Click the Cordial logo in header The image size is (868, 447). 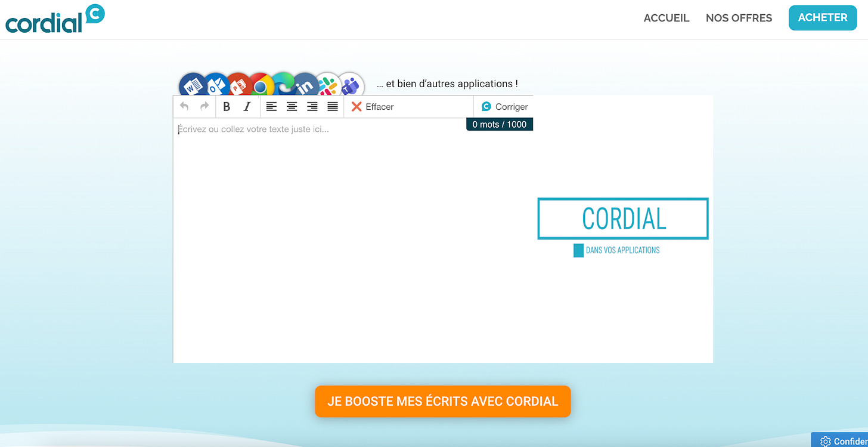[55, 19]
